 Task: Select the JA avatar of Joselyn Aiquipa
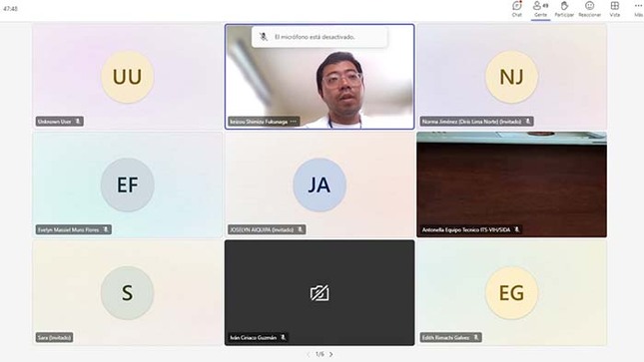point(320,184)
